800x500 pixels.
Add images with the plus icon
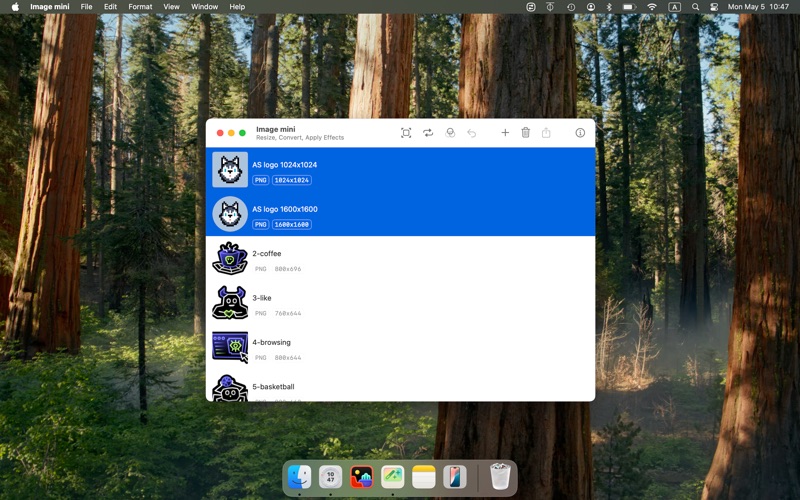tap(505, 133)
